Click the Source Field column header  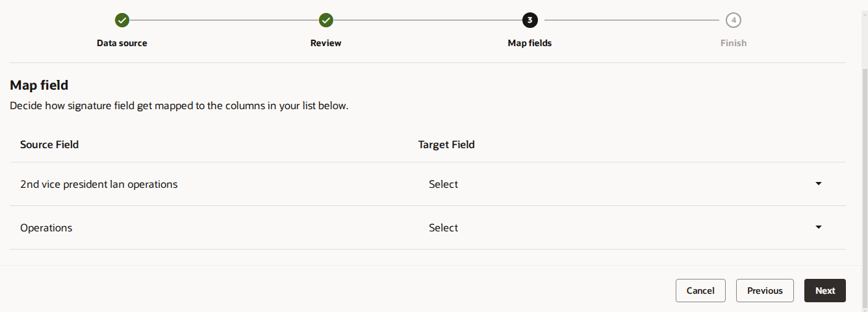49,144
